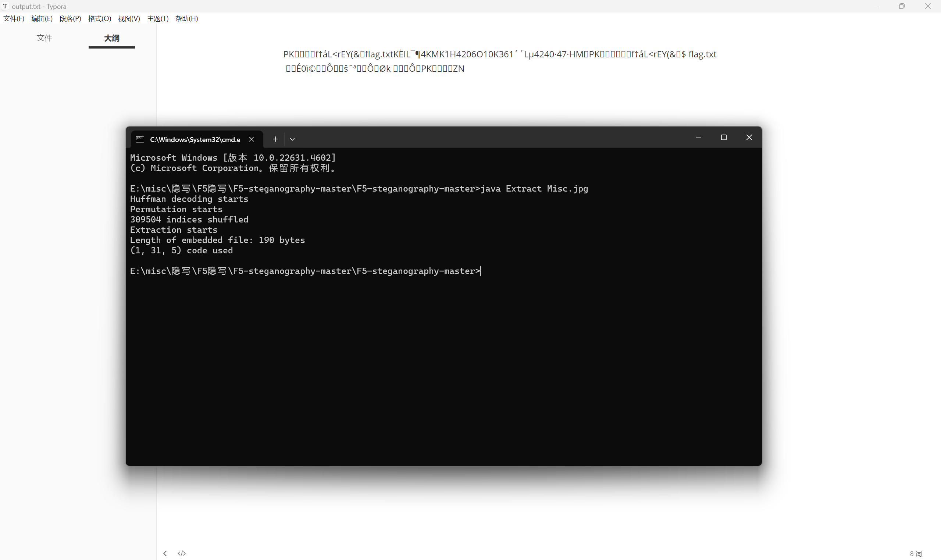Click 'Huffman decoding starts' output line
This screenshot has width=941, height=560.
click(189, 199)
